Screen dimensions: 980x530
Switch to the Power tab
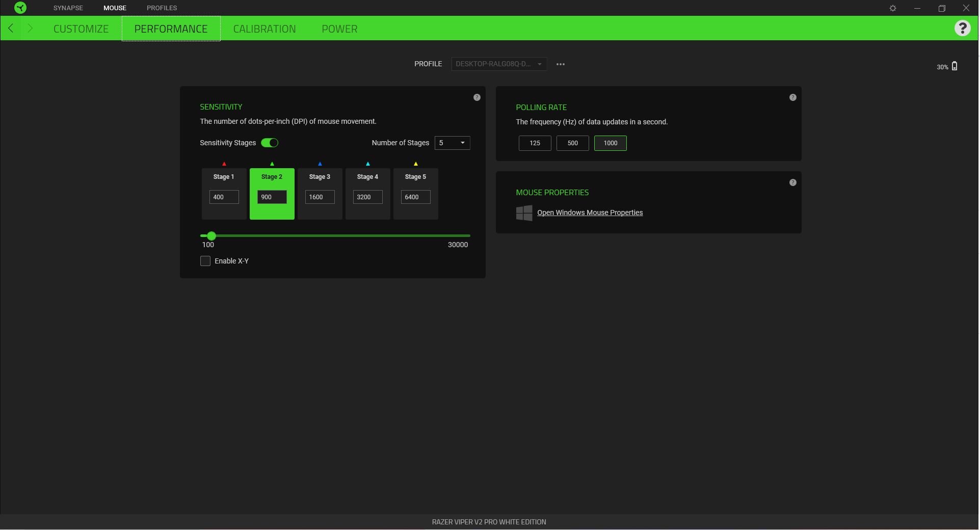[339, 29]
